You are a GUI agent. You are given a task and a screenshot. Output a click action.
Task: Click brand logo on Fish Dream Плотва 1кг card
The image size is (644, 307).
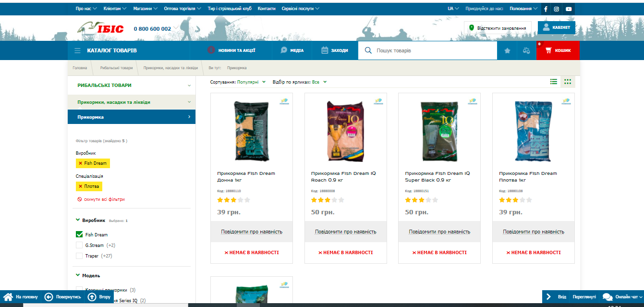coord(566,101)
